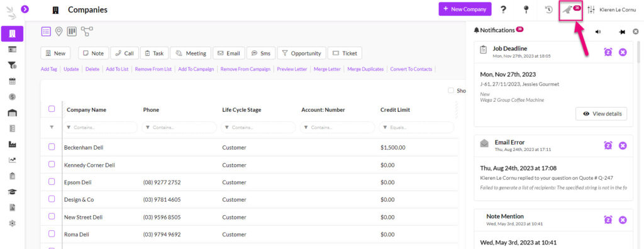Click the Opportunity toolbar button
Screen dimensions: 644x249
click(x=302, y=53)
